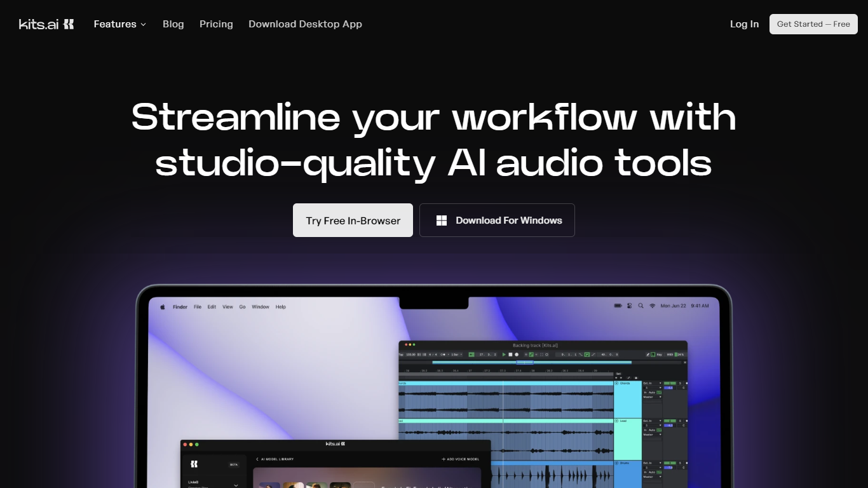Open Ext. In dropdown on Chords track

tap(652, 383)
